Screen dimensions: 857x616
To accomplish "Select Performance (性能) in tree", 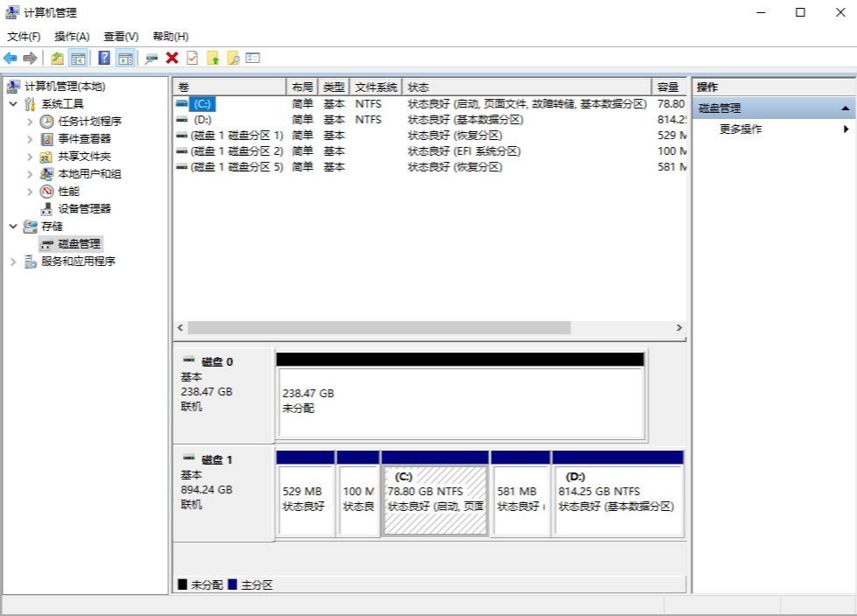I will click(69, 191).
